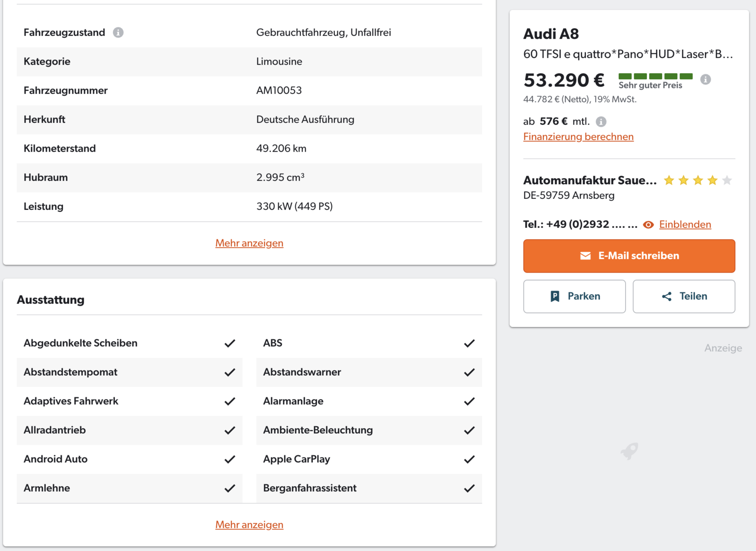Click the Herkunft label

click(44, 120)
